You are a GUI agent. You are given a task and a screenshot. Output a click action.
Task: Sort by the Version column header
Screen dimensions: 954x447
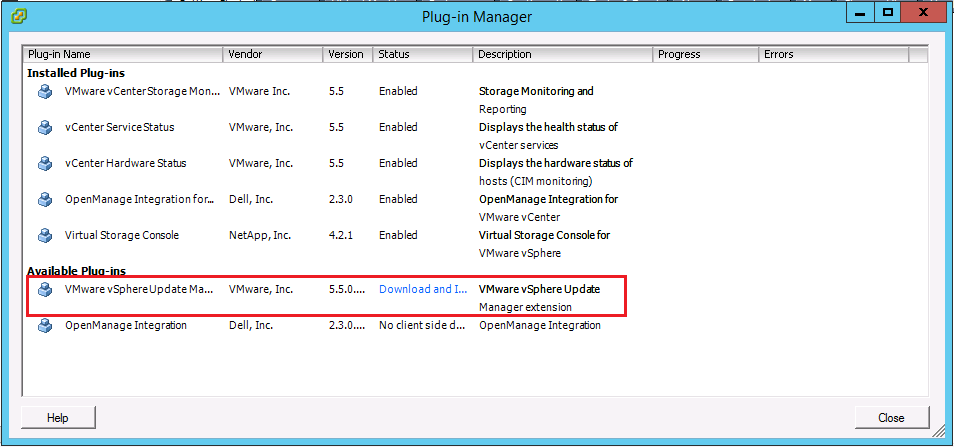coord(347,54)
